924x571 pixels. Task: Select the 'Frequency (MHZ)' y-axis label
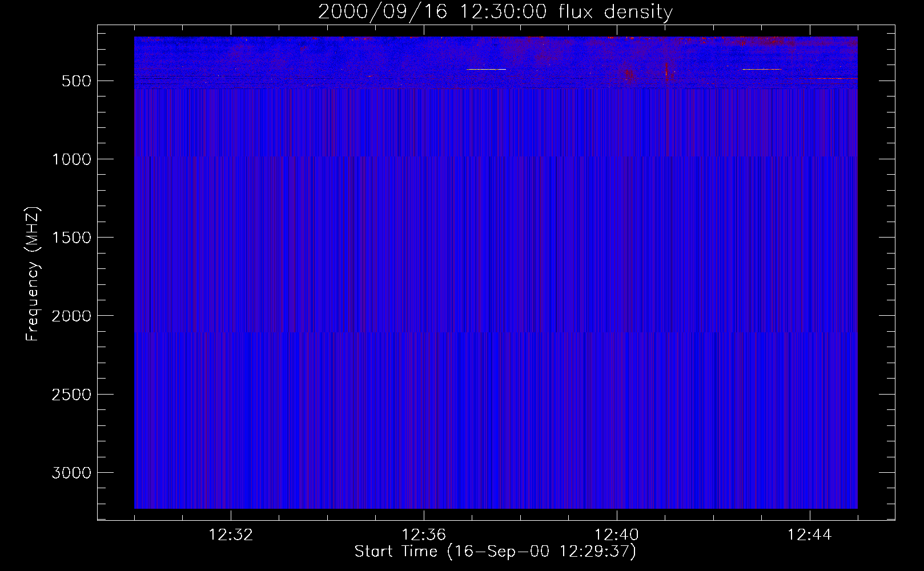pos(33,274)
